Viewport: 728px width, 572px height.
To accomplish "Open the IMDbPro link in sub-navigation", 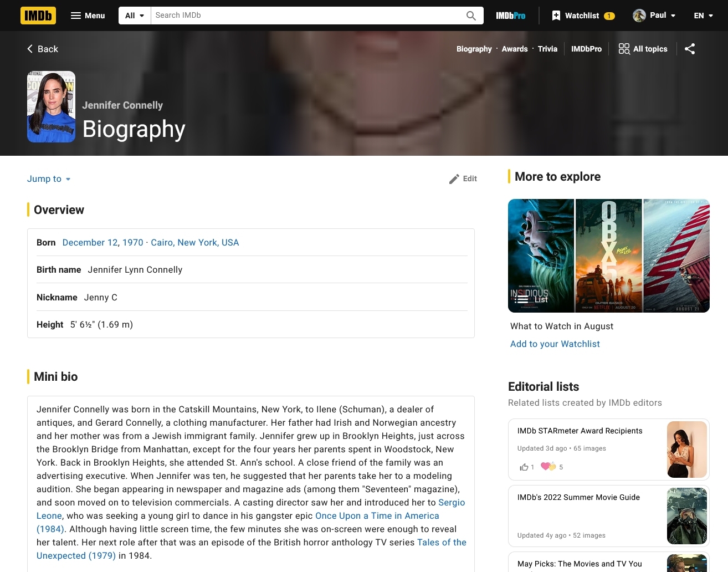I will click(586, 49).
